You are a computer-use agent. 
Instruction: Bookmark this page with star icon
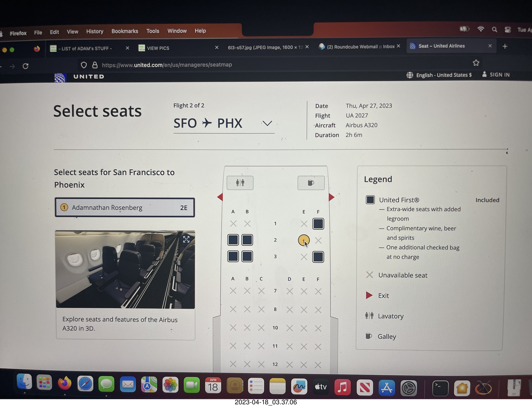(476, 63)
